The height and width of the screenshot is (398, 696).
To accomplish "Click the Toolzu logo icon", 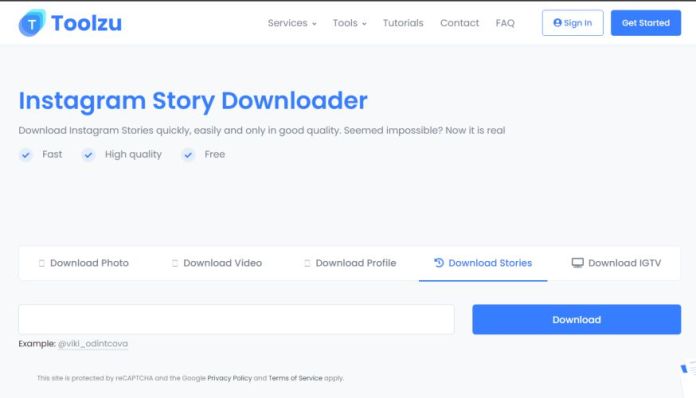I will pyautogui.click(x=32, y=23).
